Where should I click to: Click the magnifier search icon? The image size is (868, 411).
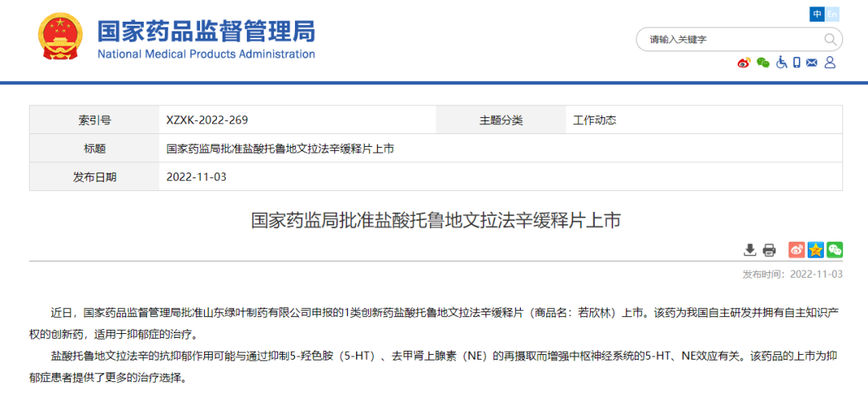click(830, 39)
